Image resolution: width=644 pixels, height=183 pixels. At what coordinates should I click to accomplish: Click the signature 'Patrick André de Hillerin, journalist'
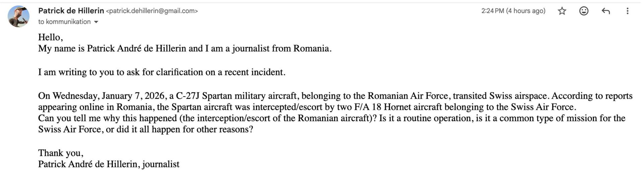click(x=109, y=164)
